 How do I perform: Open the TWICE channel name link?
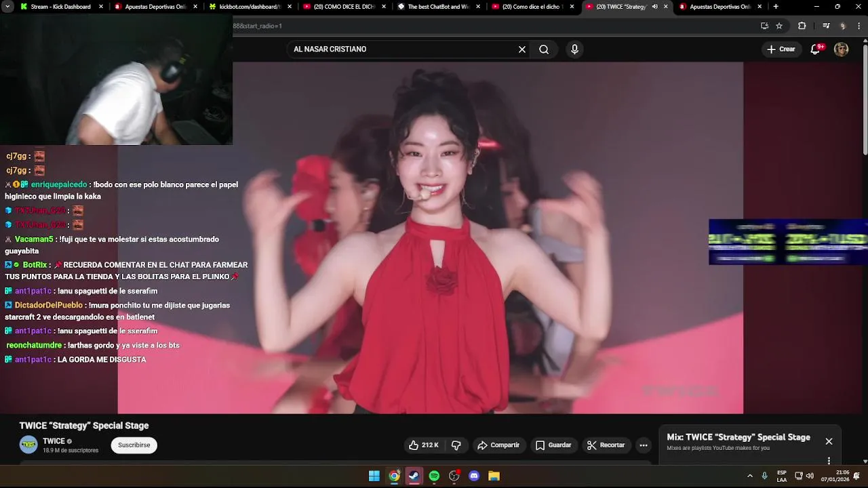(54, 441)
